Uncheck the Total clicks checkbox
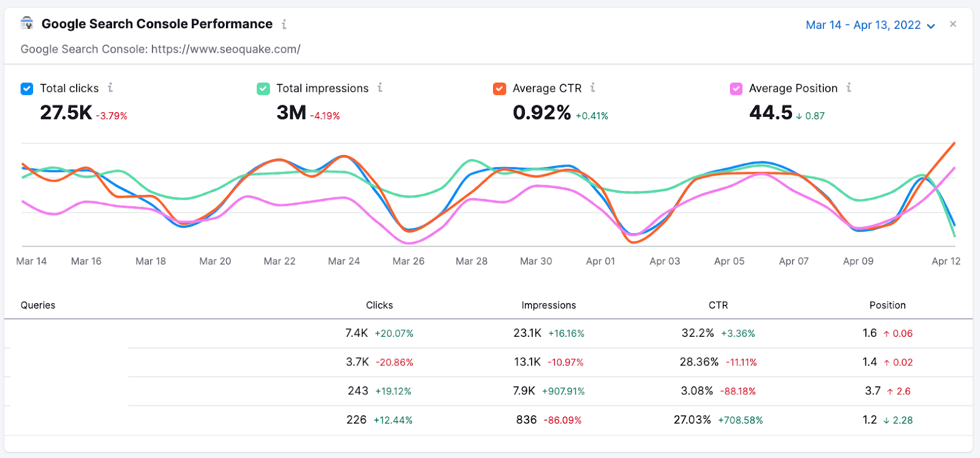Image resolution: width=980 pixels, height=458 pixels. (x=27, y=89)
